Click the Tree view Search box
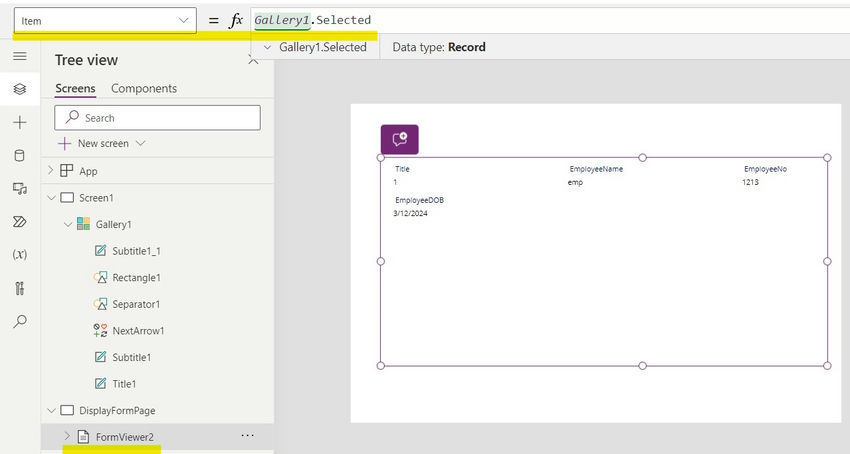 point(157,118)
